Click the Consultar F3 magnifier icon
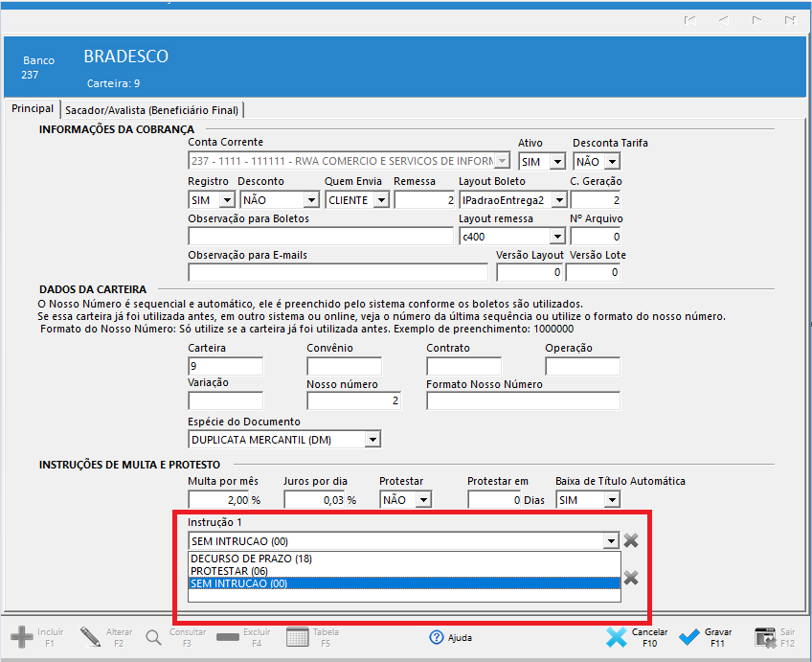 click(x=153, y=638)
